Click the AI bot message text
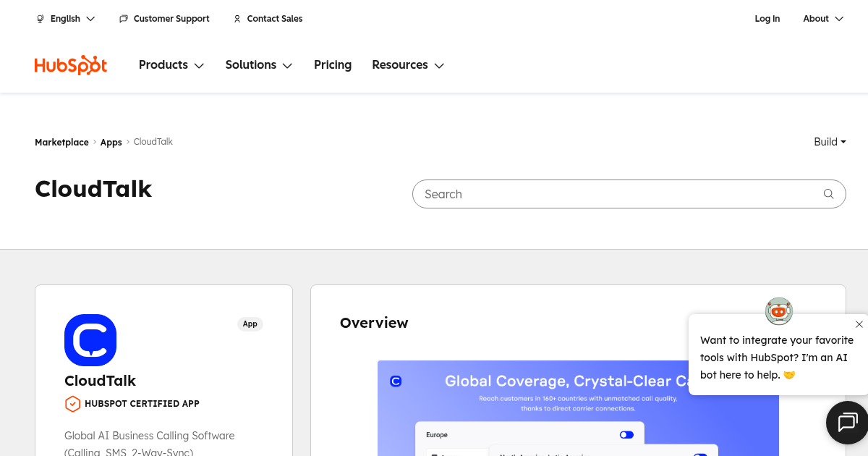868x456 pixels. [777, 358]
